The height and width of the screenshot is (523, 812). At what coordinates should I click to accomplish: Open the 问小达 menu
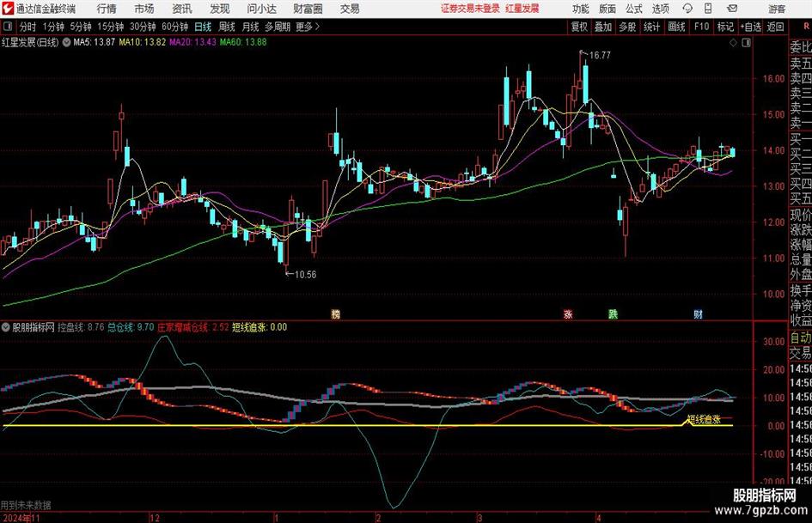click(x=261, y=9)
